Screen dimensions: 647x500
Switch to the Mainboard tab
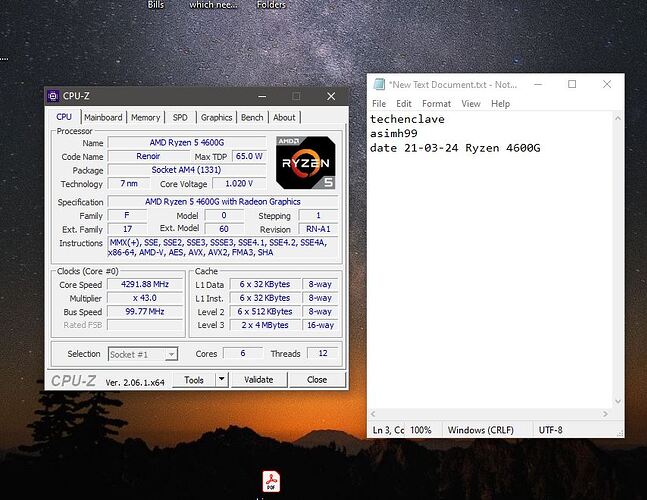tap(103, 118)
